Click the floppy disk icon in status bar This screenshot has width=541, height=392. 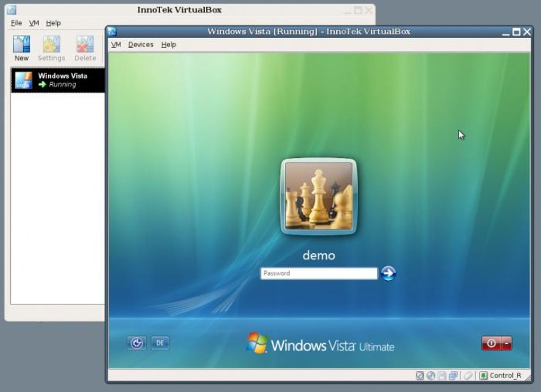442,376
